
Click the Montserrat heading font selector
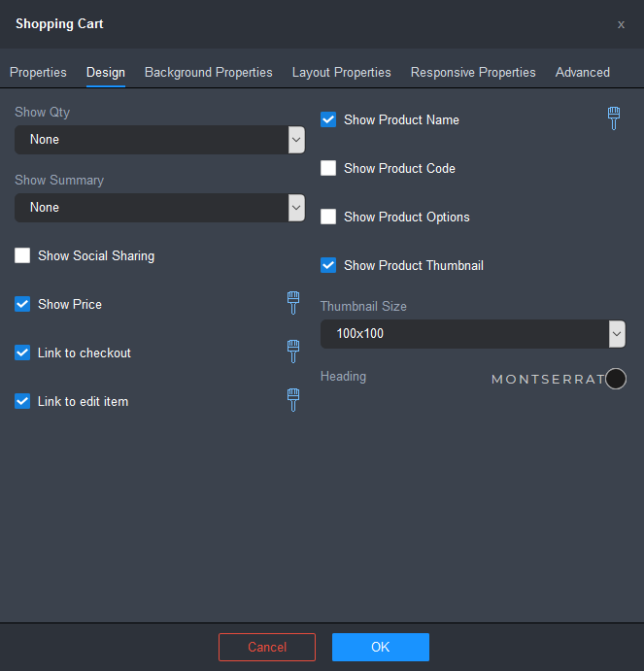pos(548,379)
